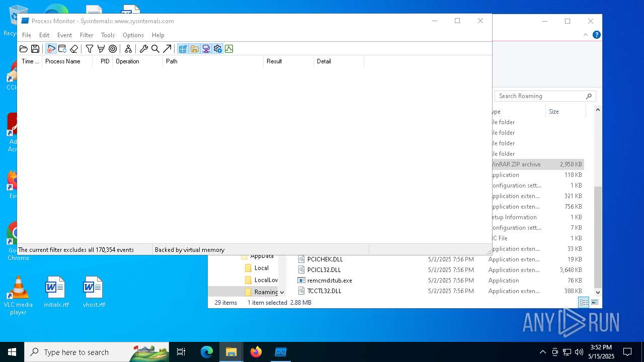Show the Process Tree icon
The width and height of the screenshot is (644, 362).
click(x=128, y=49)
